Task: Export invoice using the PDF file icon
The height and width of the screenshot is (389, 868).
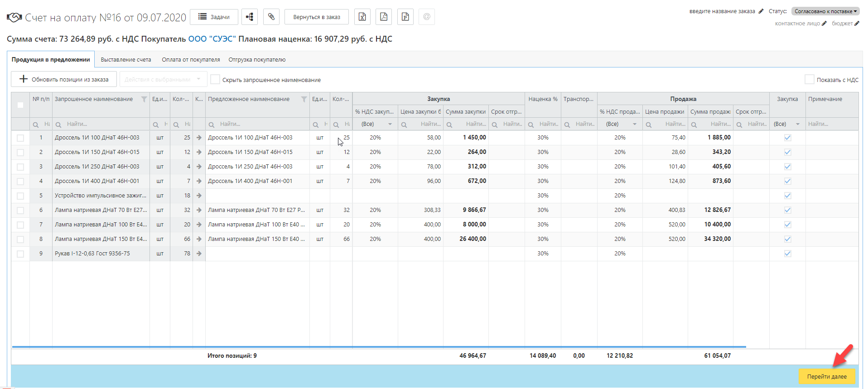Action: pyautogui.click(x=384, y=17)
